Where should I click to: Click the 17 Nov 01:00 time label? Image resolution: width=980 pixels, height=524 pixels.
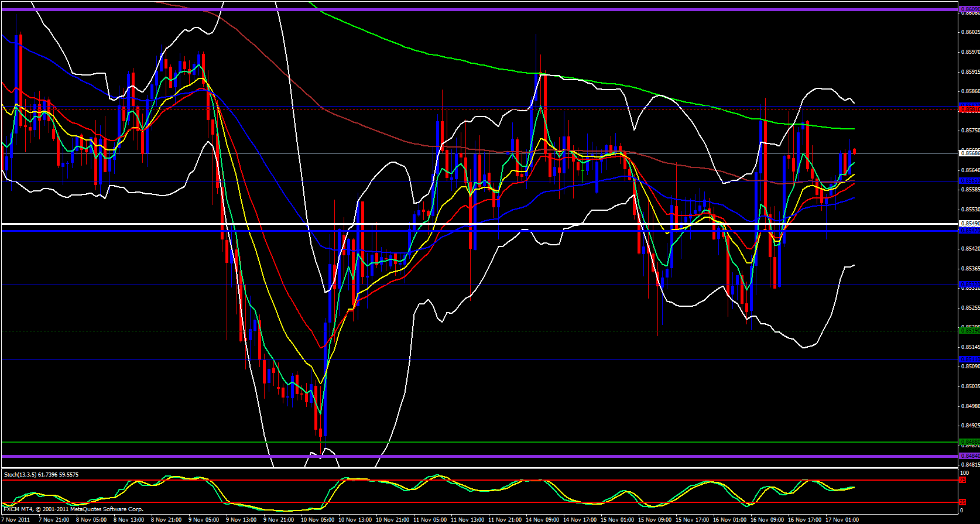842,520
